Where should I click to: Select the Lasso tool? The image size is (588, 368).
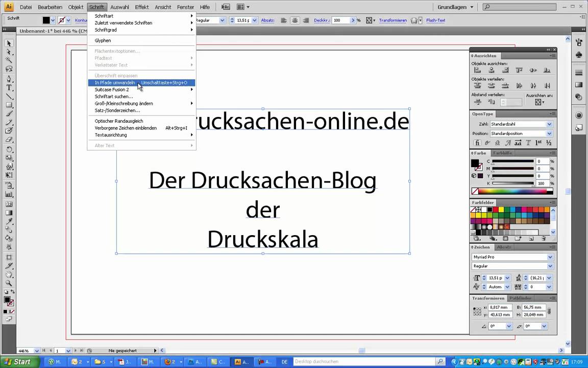pos(9,68)
